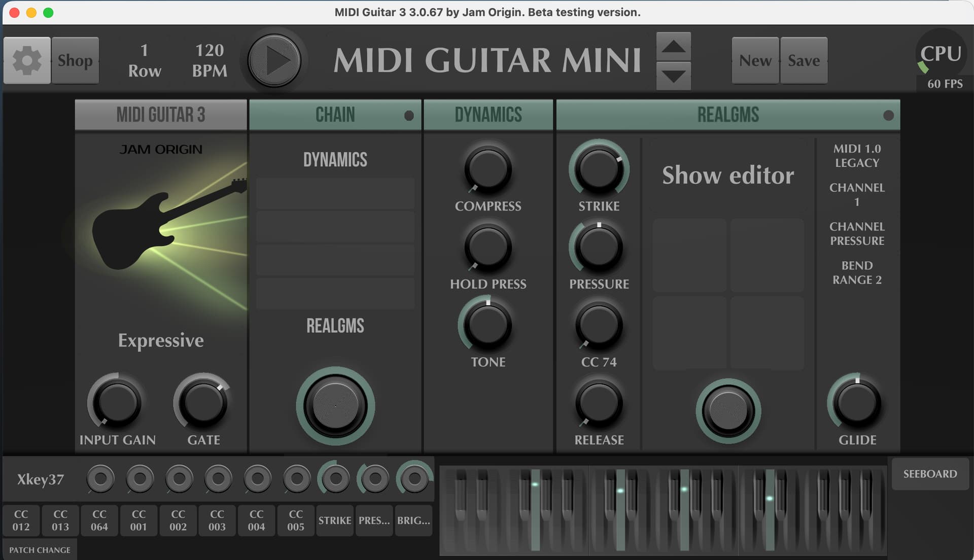Click the Save button
The height and width of the screenshot is (560, 974).
[804, 60]
